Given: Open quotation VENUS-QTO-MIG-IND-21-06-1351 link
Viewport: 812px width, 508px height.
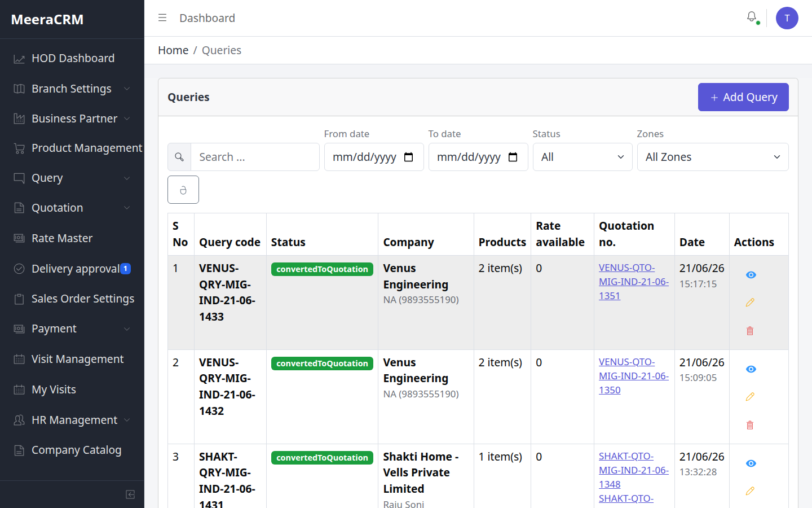Looking at the screenshot, I should (x=633, y=282).
